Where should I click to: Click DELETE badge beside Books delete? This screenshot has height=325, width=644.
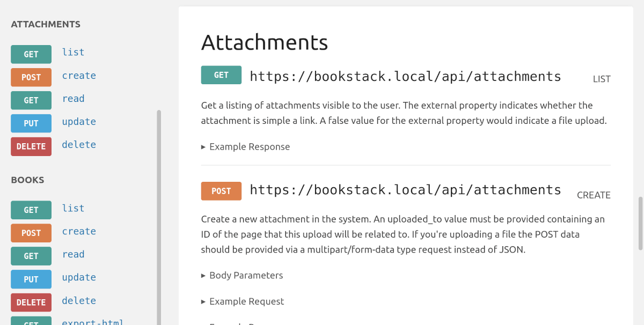coord(31,302)
